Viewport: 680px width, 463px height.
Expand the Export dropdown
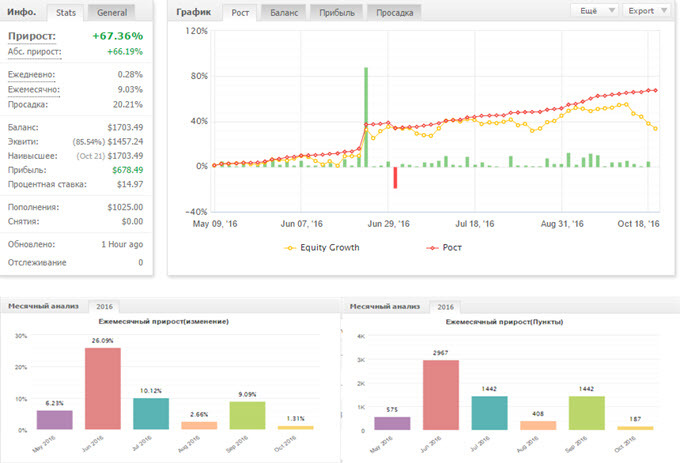tap(648, 11)
